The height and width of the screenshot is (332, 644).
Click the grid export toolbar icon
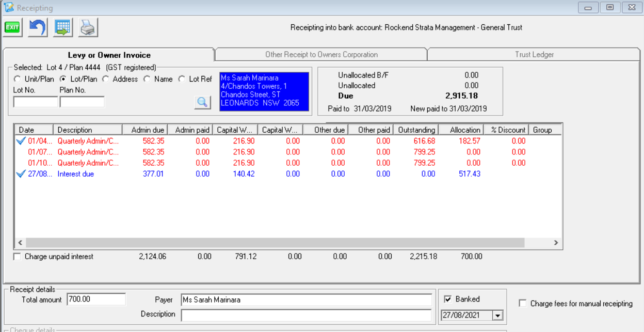[63, 28]
